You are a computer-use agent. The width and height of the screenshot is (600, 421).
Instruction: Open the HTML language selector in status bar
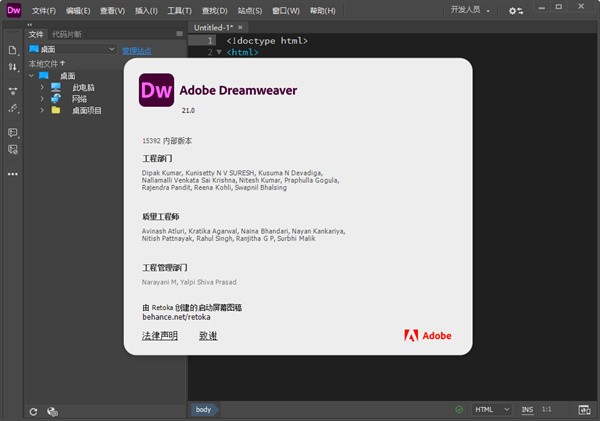pos(490,410)
